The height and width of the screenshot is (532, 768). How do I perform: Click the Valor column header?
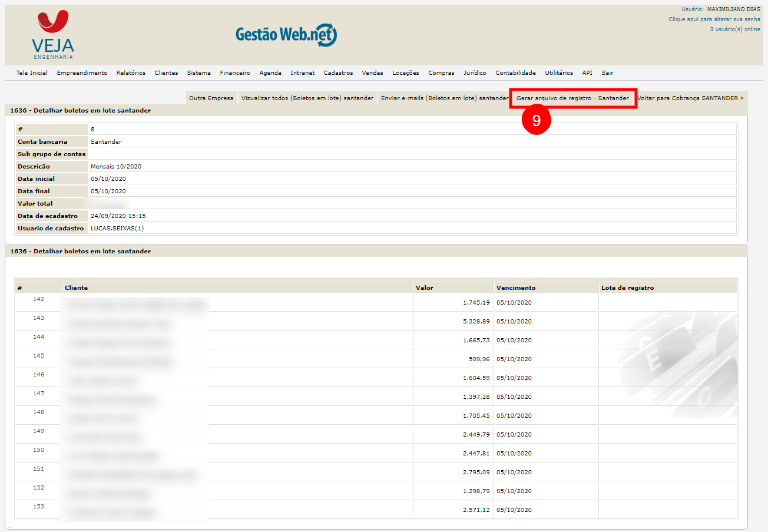(424, 288)
